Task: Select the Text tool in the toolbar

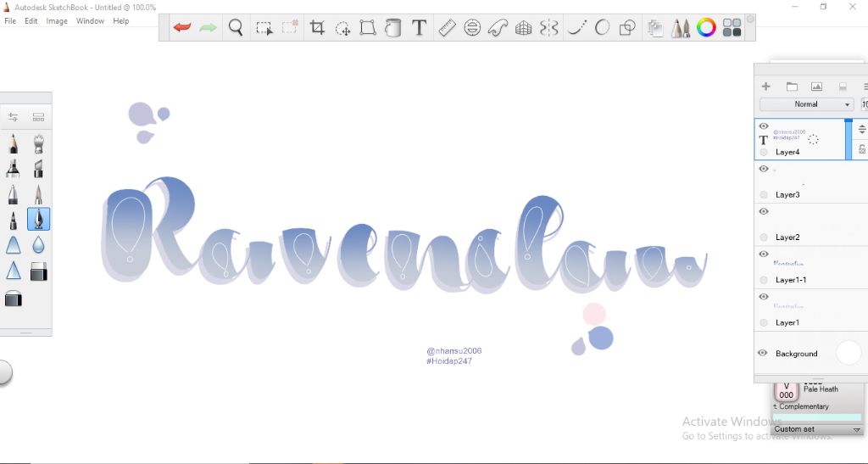Action: click(x=419, y=27)
